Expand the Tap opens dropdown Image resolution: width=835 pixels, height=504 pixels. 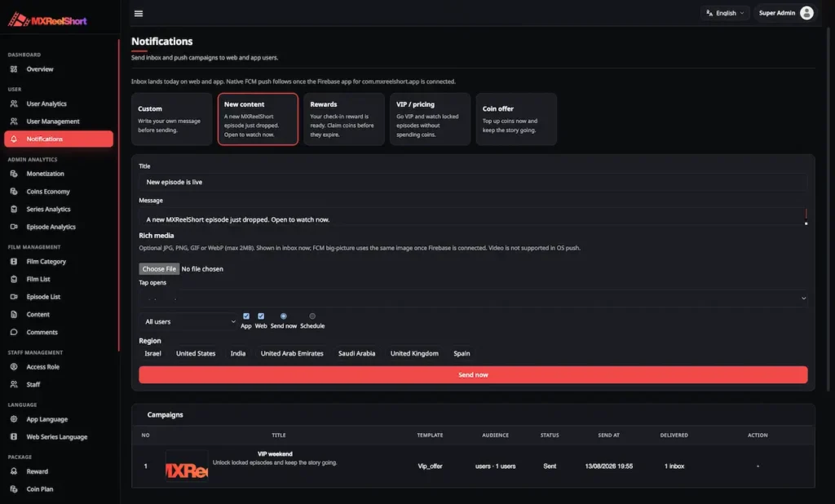pos(473,298)
